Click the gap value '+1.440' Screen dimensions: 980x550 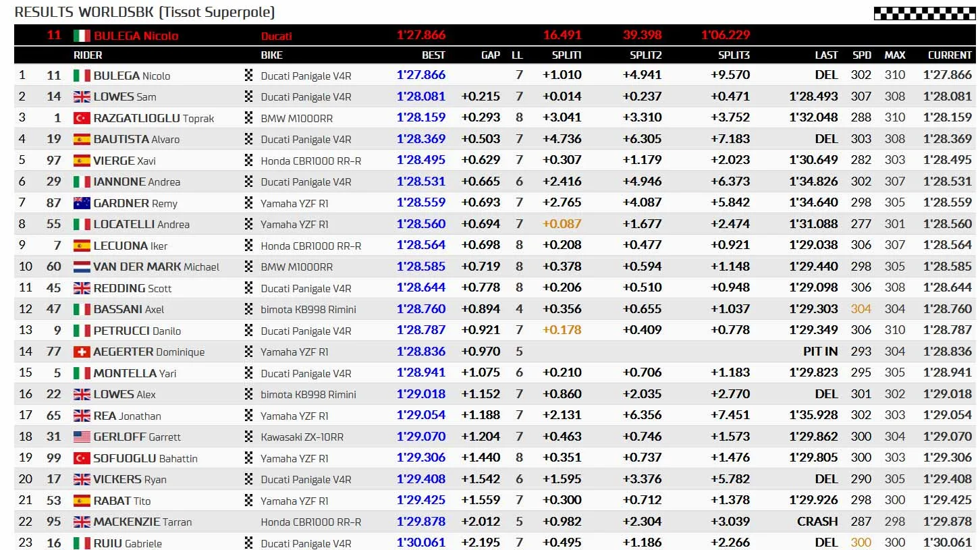[x=481, y=458]
